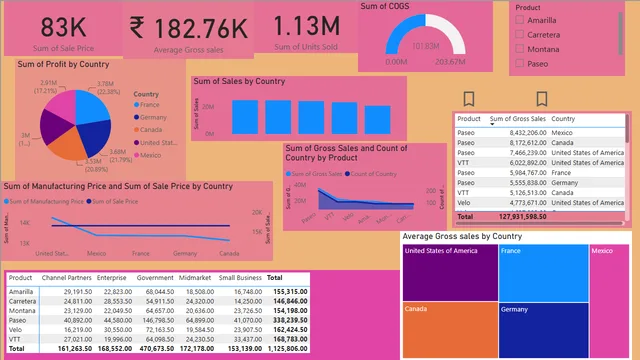This screenshot has height=360, width=640.
Task: Click the Channel Partners column header
Action: [x=67, y=278]
